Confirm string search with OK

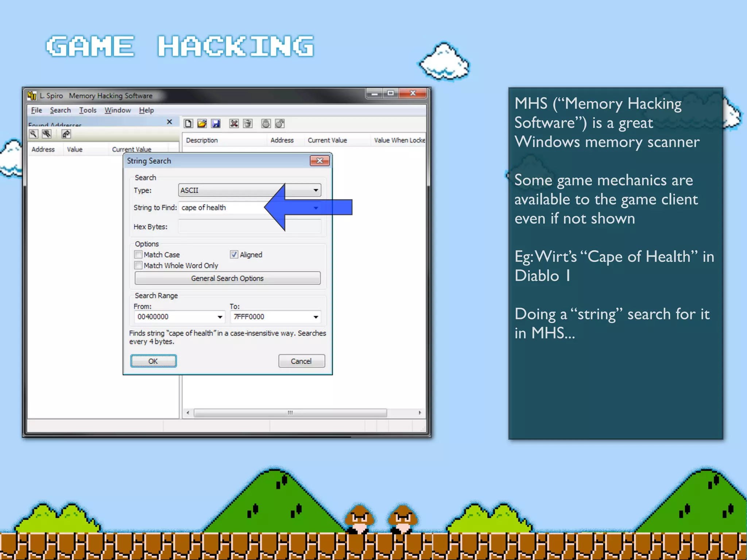(x=153, y=361)
